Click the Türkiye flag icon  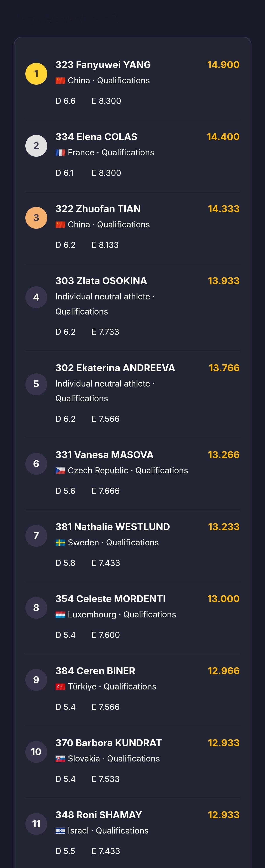pyautogui.click(x=60, y=687)
